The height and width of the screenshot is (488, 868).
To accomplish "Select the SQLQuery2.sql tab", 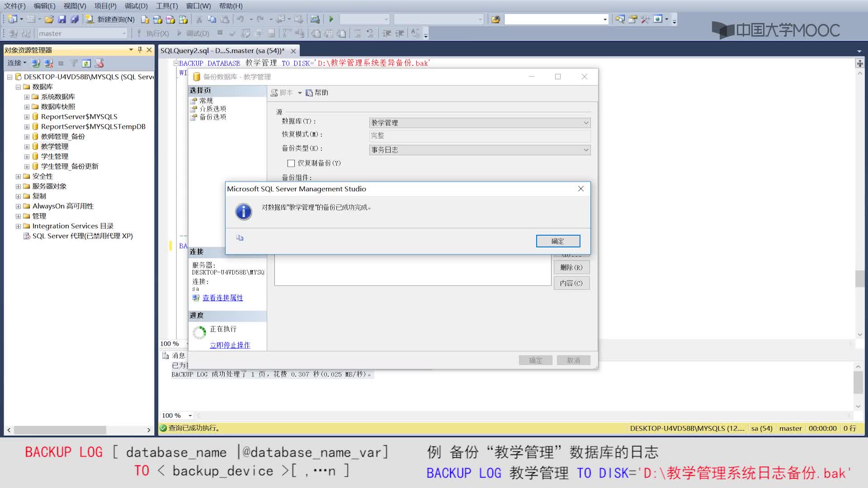I will click(x=222, y=51).
